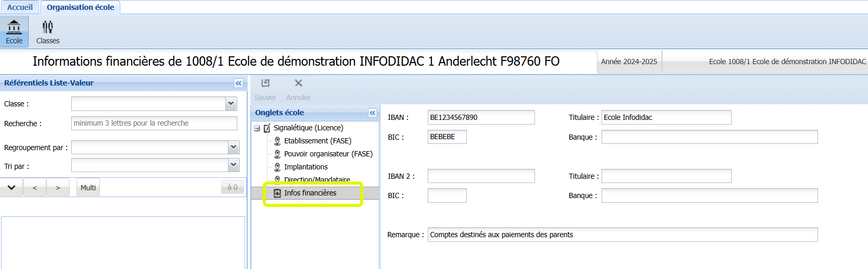The image size is (868, 269).
Task: Click the Annuler cancel icon
Action: 298,83
